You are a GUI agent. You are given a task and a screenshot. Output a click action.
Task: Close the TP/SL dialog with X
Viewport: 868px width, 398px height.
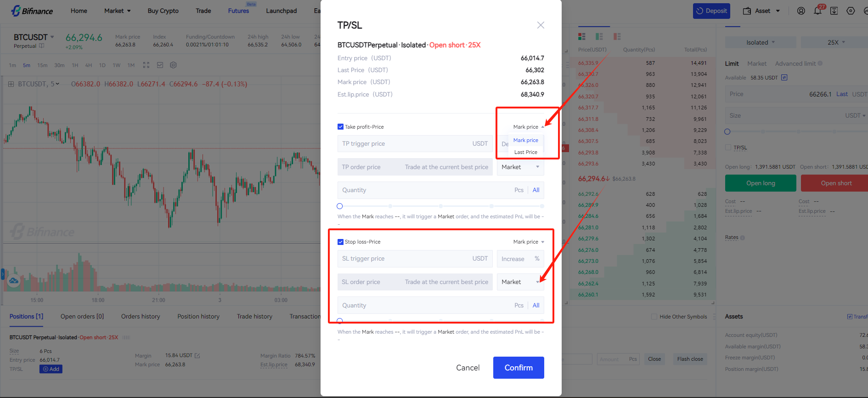(541, 25)
